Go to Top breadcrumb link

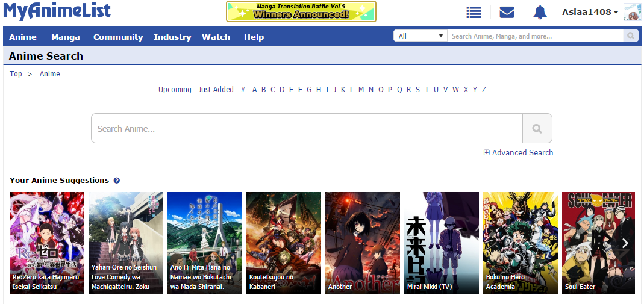[x=16, y=74]
